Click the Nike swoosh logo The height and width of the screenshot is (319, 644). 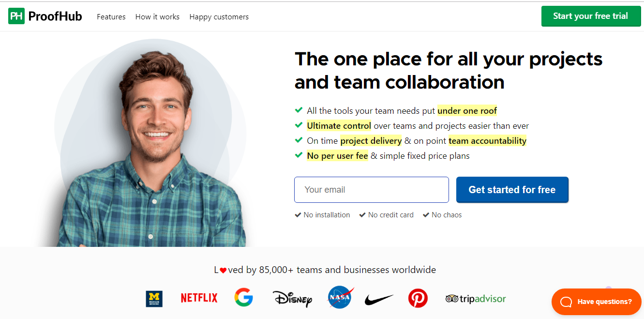click(x=378, y=299)
